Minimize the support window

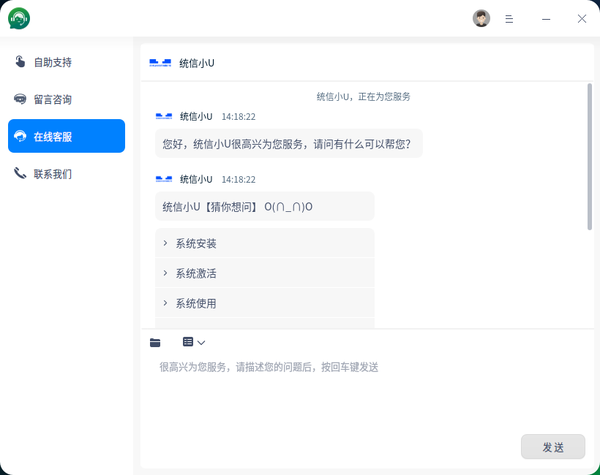coord(546,19)
